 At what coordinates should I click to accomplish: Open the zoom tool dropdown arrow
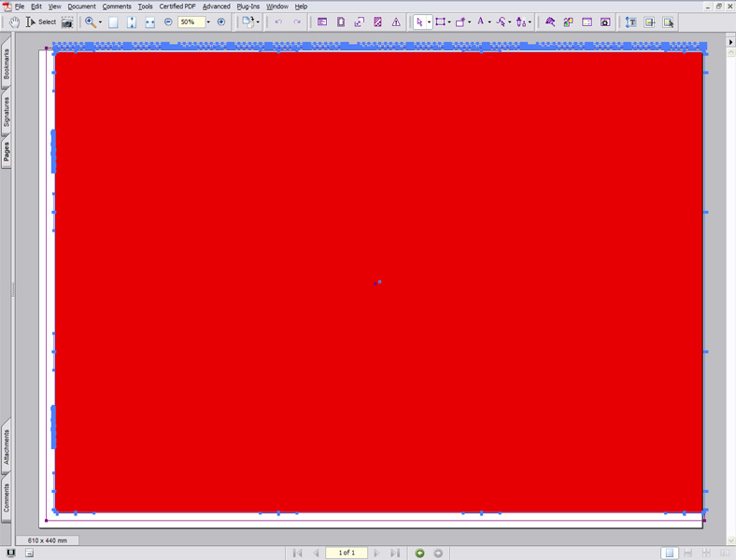click(x=100, y=22)
